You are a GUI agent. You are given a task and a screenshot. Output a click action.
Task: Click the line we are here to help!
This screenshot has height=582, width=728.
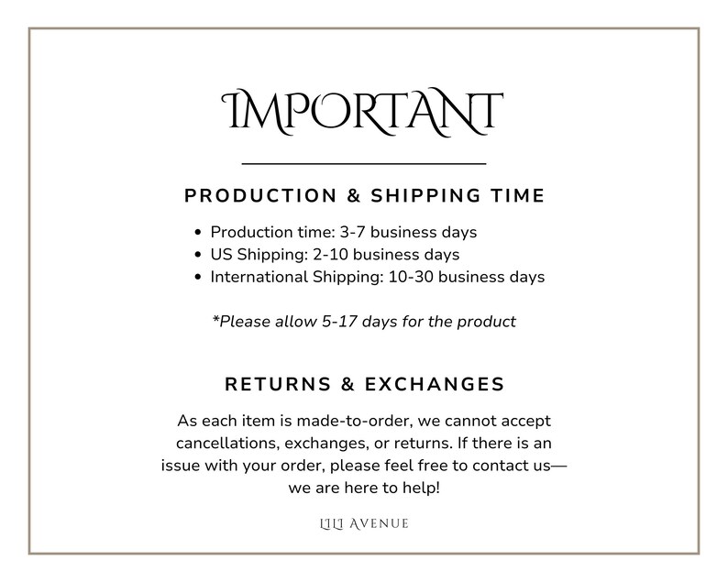(x=364, y=488)
